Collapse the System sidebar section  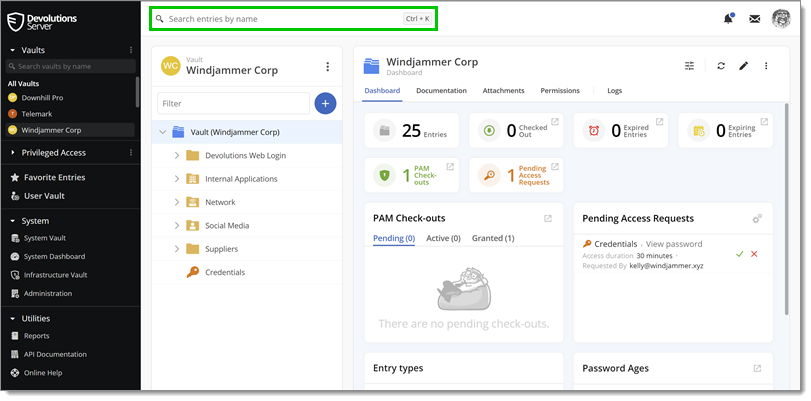(x=13, y=221)
